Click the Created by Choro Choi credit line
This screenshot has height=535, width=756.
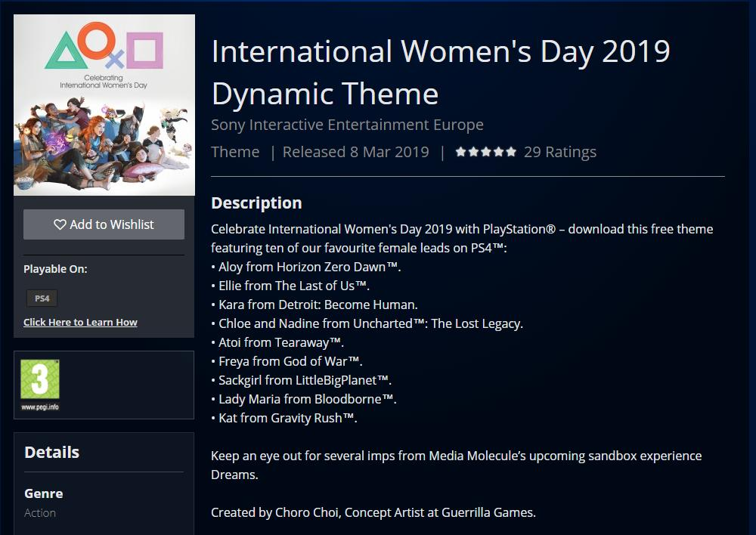coord(373,512)
